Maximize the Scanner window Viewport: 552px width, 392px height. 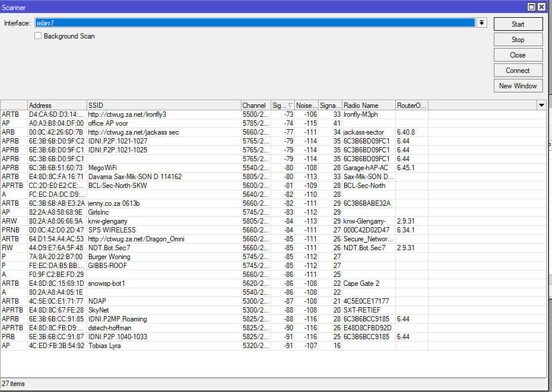[x=532, y=7]
